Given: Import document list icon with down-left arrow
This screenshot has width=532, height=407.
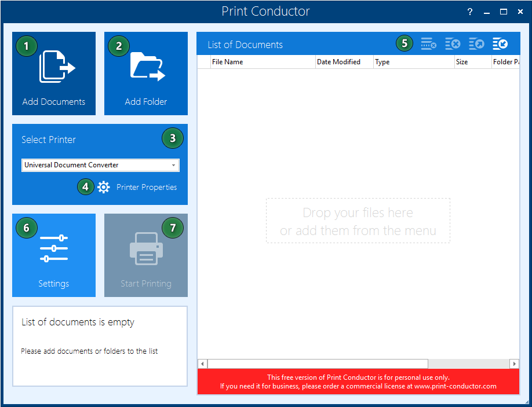Looking at the screenshot, I should click(x=500, y=44).
